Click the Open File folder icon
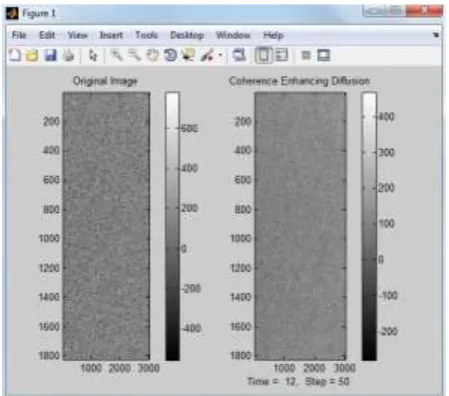449x396 pixels. pos(32,55)
